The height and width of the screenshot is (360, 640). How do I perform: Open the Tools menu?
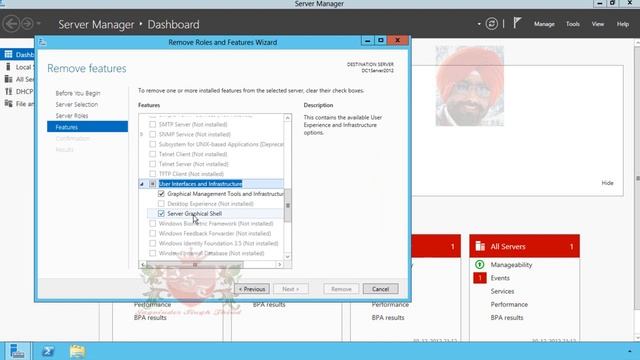[573, 24]
